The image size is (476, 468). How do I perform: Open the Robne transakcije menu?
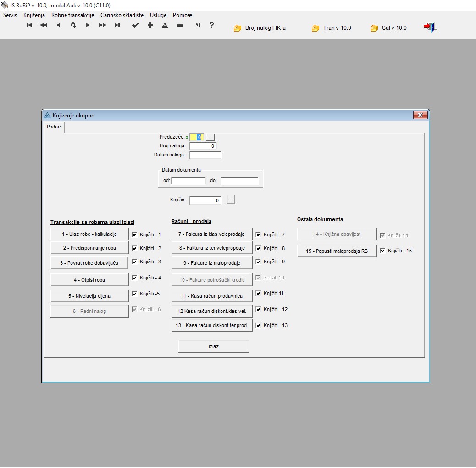pos(72,15)
